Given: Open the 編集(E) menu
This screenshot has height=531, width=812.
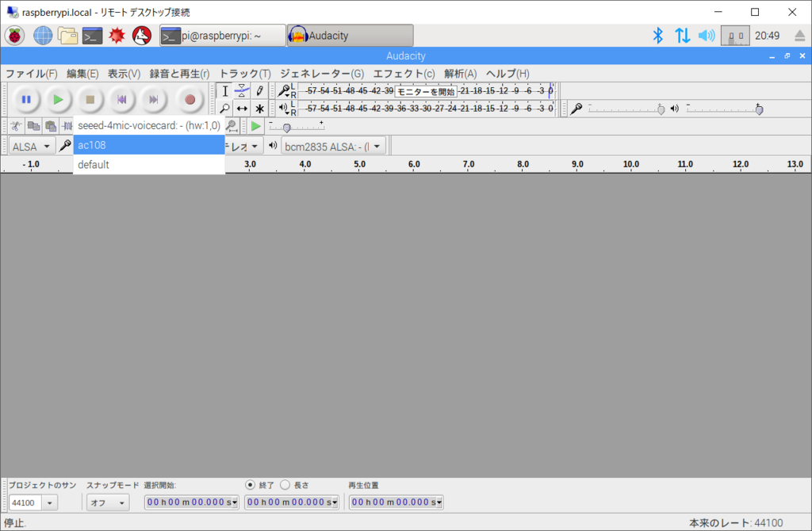Looking at the screenshot, I should pyautogui.click(x=82, y=74).
